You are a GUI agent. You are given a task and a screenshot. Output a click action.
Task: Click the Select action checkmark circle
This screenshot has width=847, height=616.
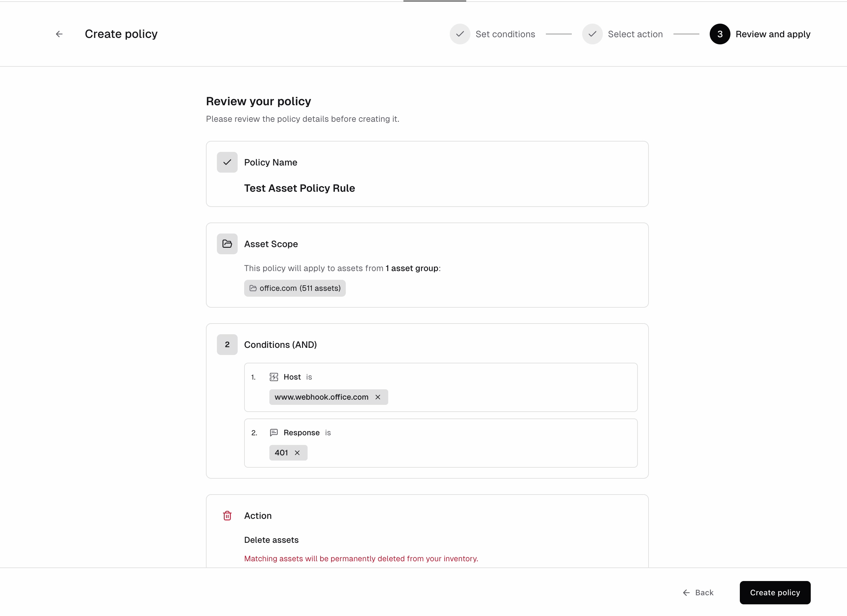pyautogui.click(x=592, y=34)
